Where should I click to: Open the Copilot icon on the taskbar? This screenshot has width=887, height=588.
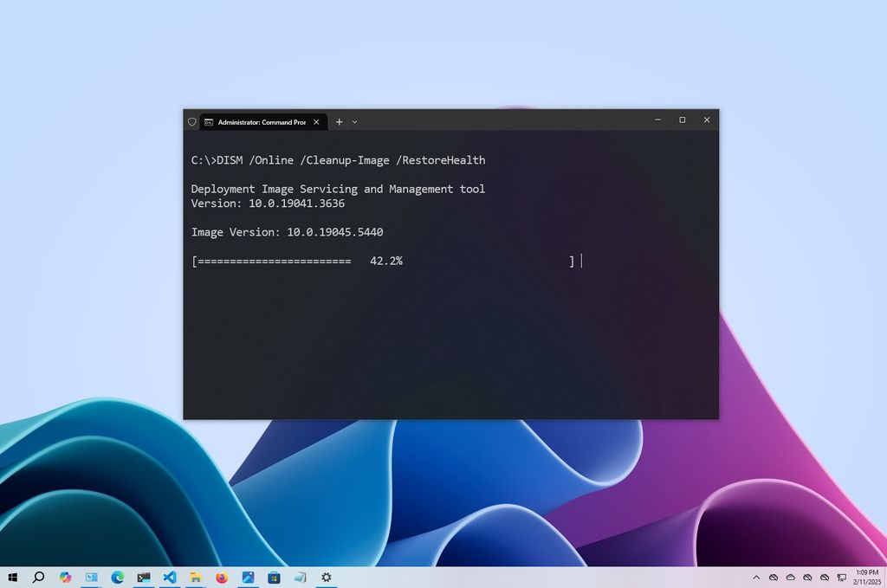click(66, 578)
